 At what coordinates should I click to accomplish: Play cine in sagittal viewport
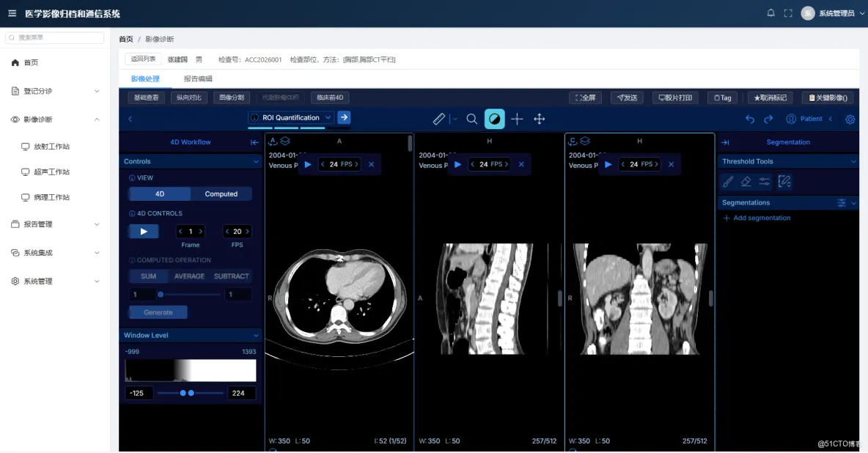pos(457,164)
